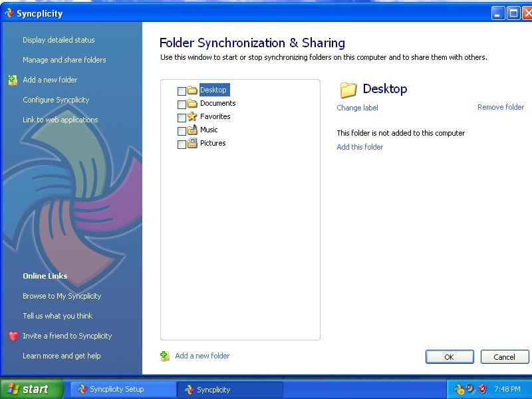
Task: Select Documents in the folder list
Action: pos(217,103)
